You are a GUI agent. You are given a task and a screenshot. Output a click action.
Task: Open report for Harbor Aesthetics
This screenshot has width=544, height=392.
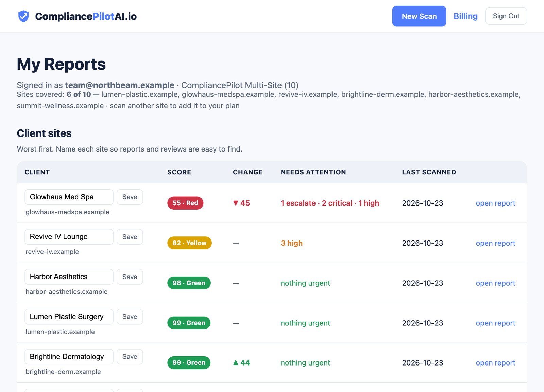495,283
